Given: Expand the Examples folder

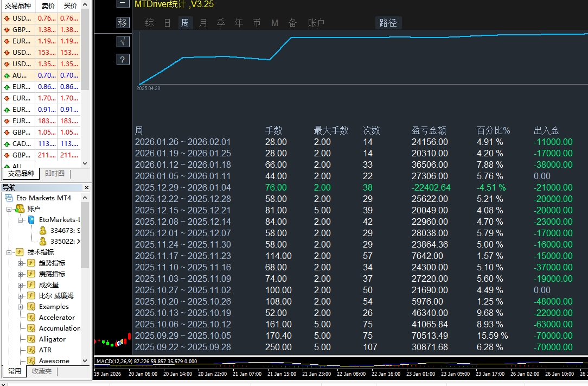Looking at the screenshot, I should point(20,307).
